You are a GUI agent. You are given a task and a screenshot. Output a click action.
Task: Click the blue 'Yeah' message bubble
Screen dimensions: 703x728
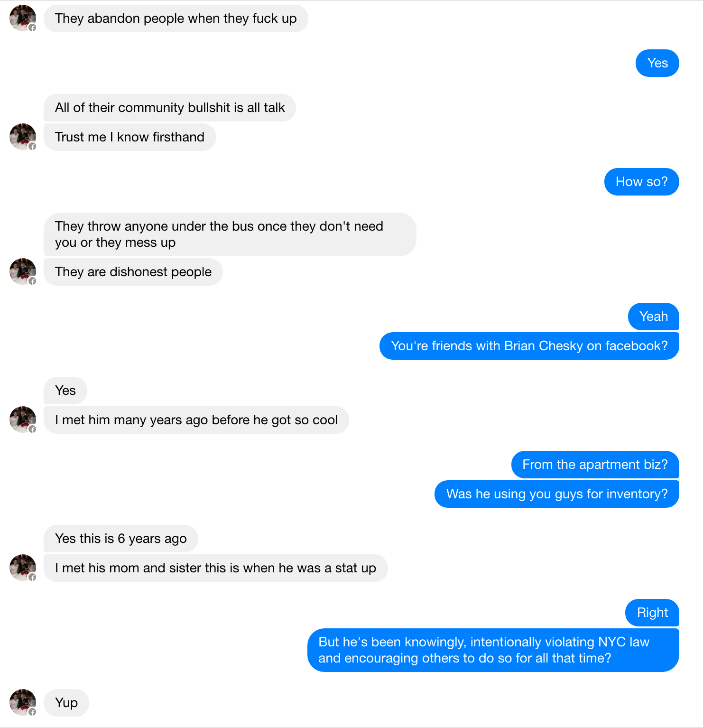click(653, 317)
